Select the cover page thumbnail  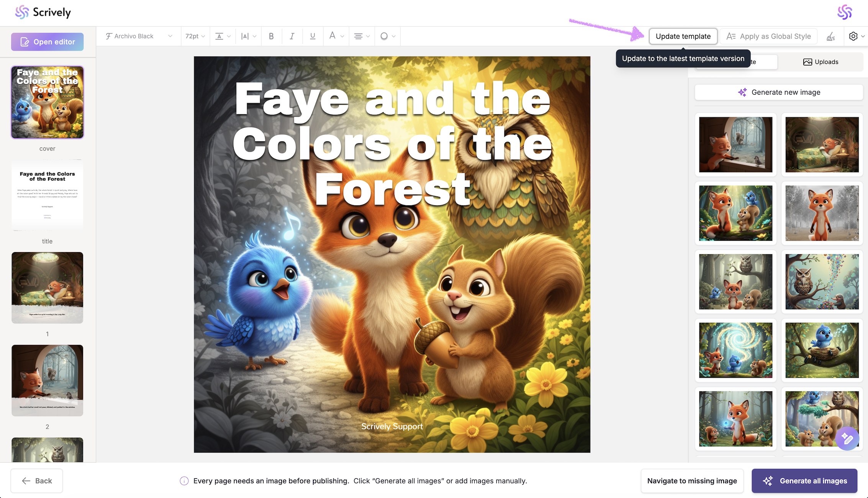[x=47, y=102]
